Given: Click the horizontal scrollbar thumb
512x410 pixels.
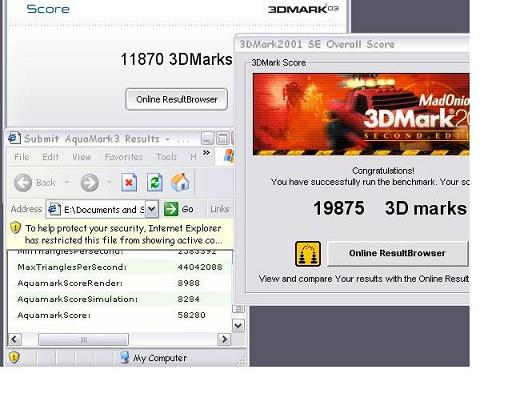Looking at the screenshot, I should pyautogui.click(x=83, y=339).
